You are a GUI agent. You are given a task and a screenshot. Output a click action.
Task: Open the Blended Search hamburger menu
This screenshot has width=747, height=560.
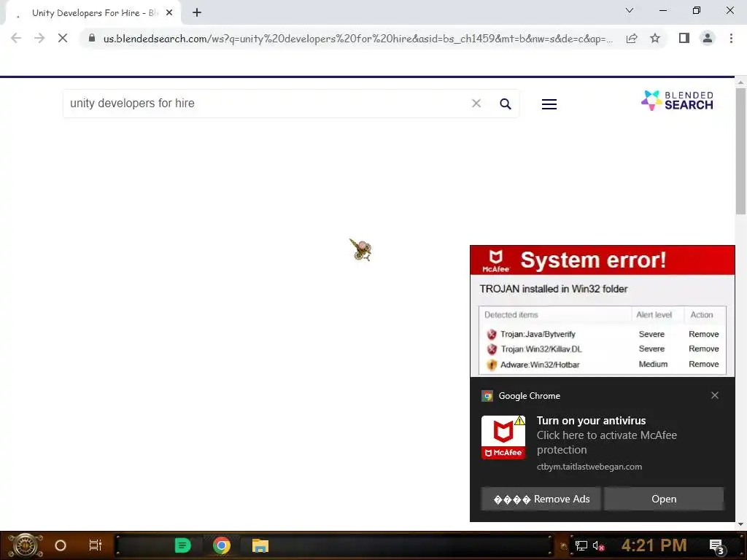coord(549,104)
